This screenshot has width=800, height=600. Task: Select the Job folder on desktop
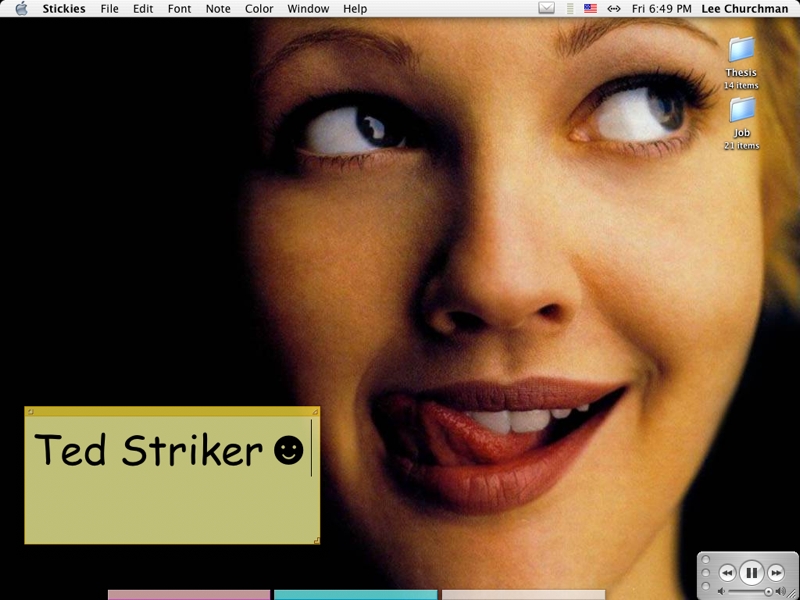pyautogui.click(x=741, y=110)
